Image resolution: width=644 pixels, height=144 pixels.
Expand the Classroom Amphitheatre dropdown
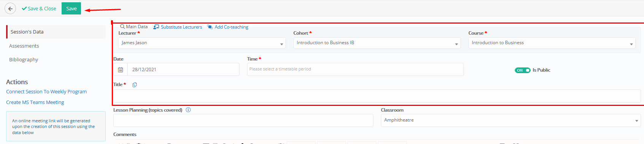click(x=511, y=120)
